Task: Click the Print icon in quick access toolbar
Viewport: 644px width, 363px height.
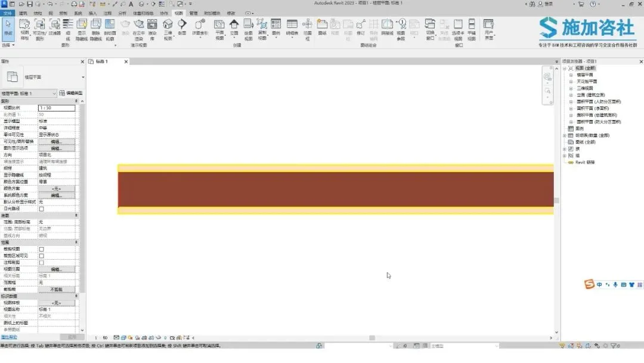Action: [x=74, y=4]
